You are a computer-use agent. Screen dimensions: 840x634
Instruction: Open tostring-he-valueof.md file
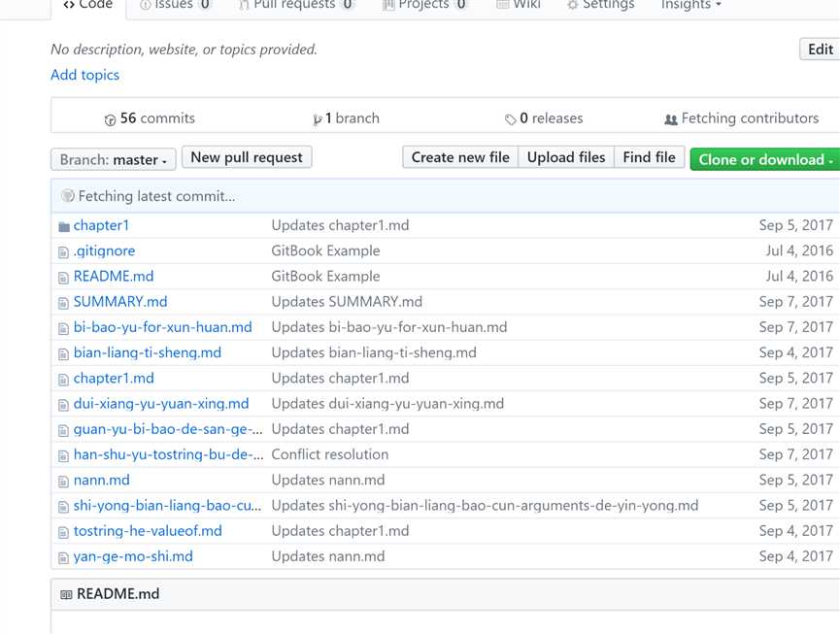coord(148,531)
